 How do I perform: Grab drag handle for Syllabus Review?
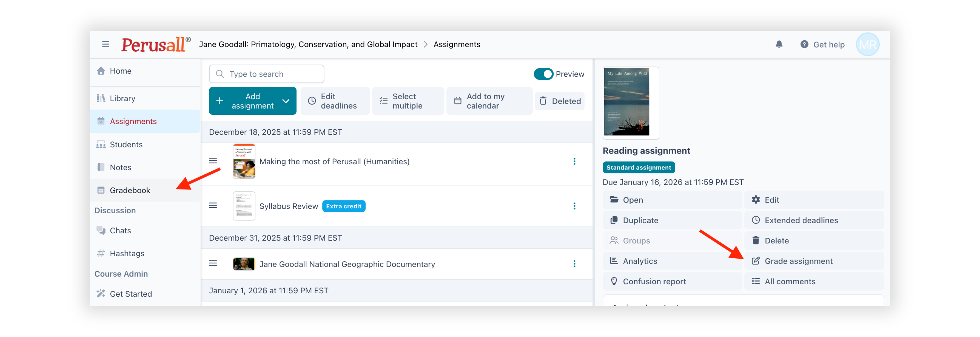pos(213,206)
